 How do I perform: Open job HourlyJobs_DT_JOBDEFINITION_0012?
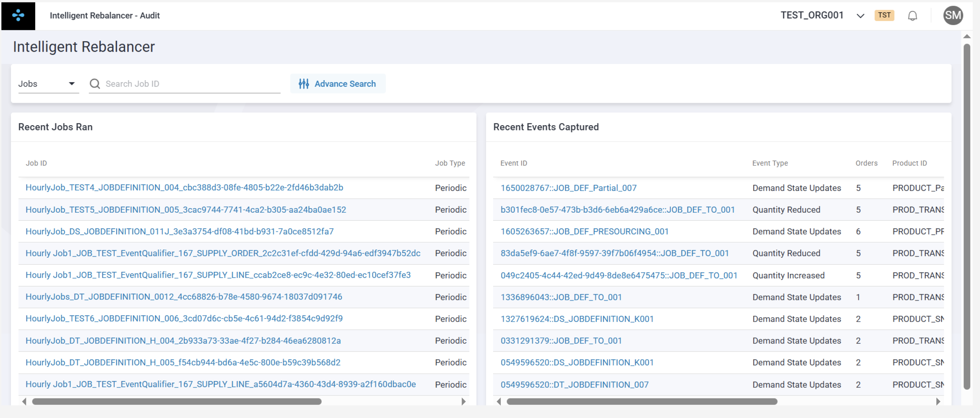[184, 297]
